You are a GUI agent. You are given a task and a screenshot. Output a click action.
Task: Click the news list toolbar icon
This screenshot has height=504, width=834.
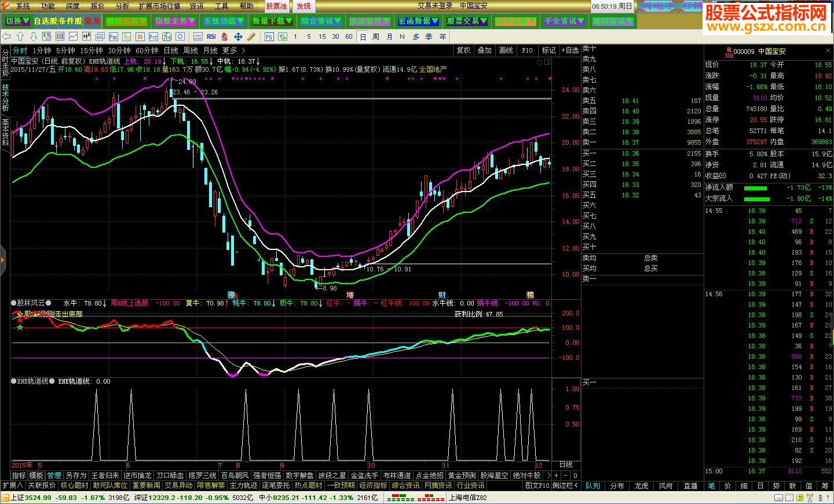tap(100, 36)
